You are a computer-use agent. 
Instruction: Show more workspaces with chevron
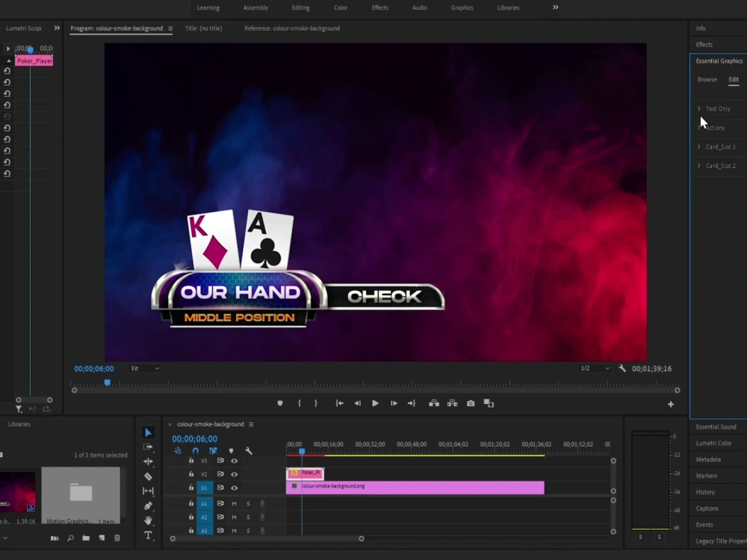pyautogui.click(x=556, y=7)
